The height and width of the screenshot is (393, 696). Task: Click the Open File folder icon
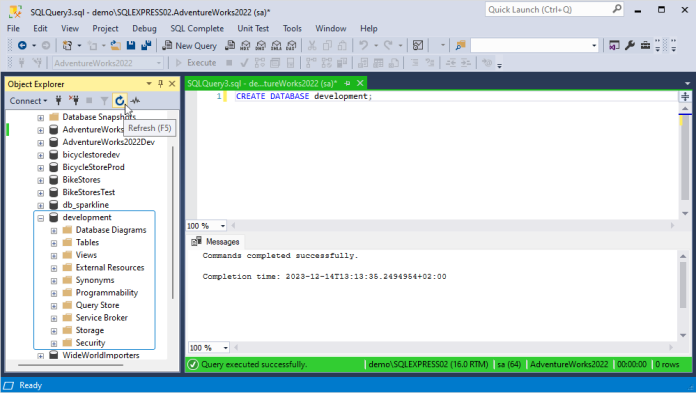coord(115,45)
